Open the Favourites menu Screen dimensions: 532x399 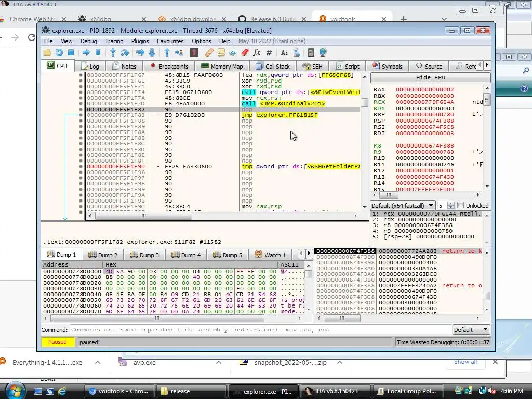170,41
